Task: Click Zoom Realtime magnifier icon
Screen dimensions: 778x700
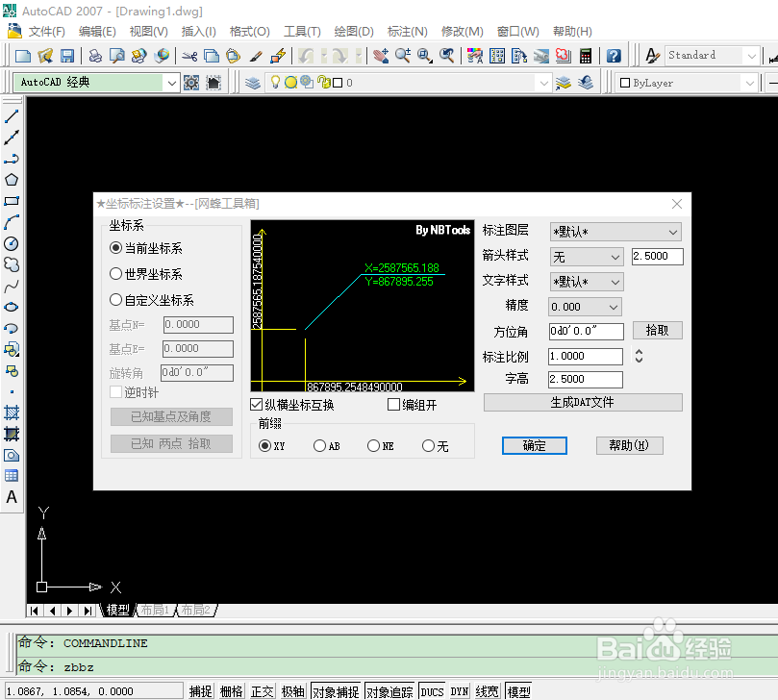Action: (x=402, y=56)
